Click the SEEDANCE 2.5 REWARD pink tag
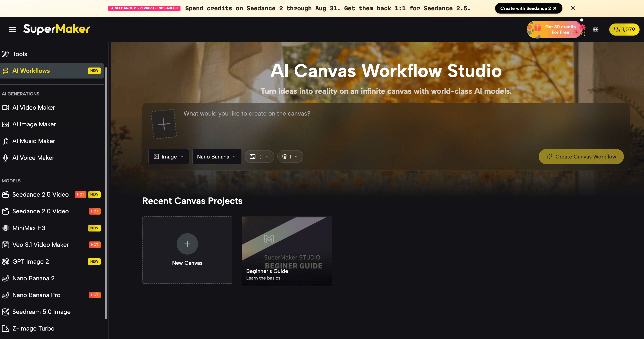Image resolution: width=644 pixels, height=339 pixels. coord(144,8)
